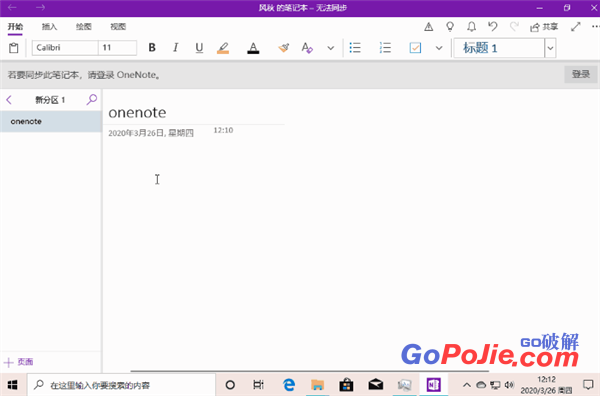Open the 插入 ribbon tab
Image resolution: width=600 pixels, height=396 pixels.
coord(49,26)
